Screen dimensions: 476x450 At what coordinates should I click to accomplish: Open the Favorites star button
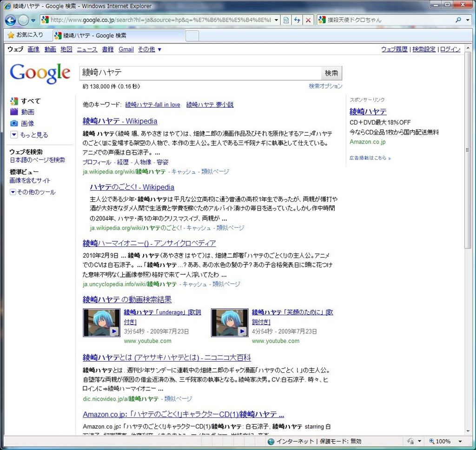click(25, 35)
